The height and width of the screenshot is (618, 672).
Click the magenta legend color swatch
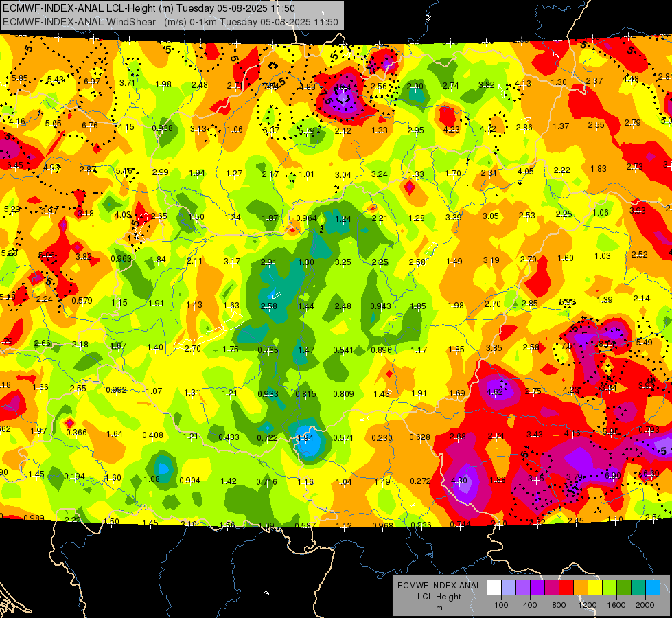pos(552,588)
